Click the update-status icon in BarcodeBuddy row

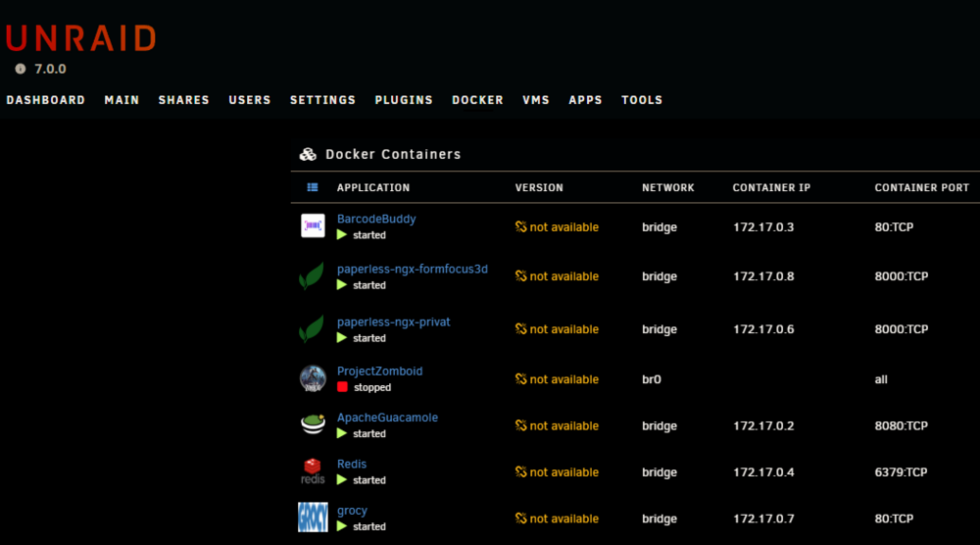point(520,226)
